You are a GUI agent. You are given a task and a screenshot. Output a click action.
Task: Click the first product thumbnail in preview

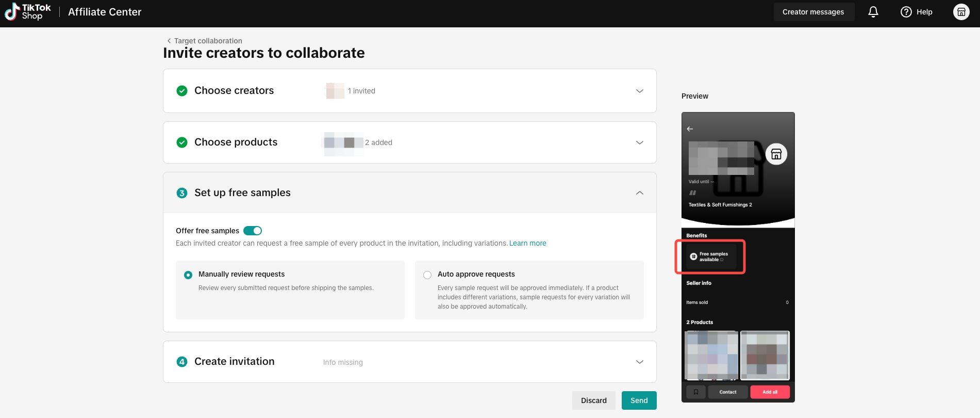(711, 356)
